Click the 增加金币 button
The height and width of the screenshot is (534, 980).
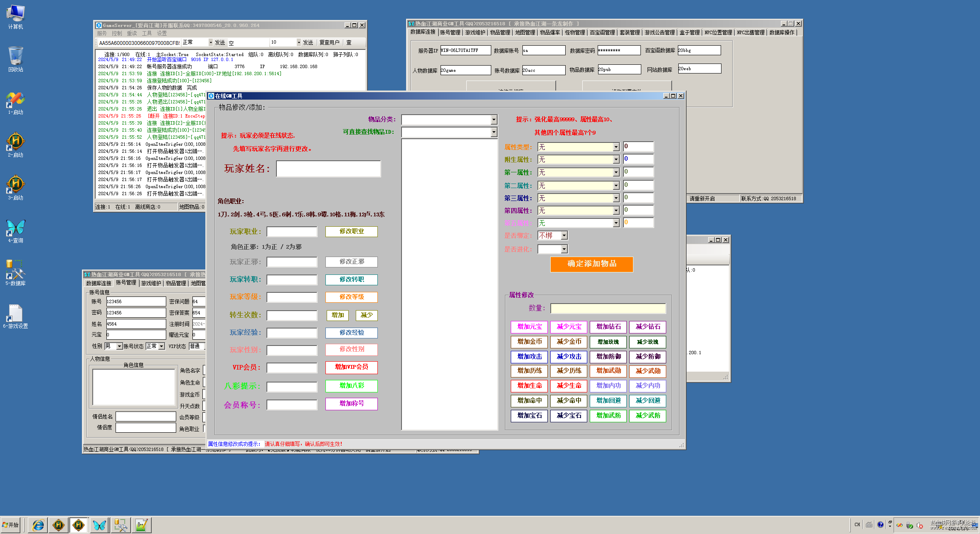[529, 342]
